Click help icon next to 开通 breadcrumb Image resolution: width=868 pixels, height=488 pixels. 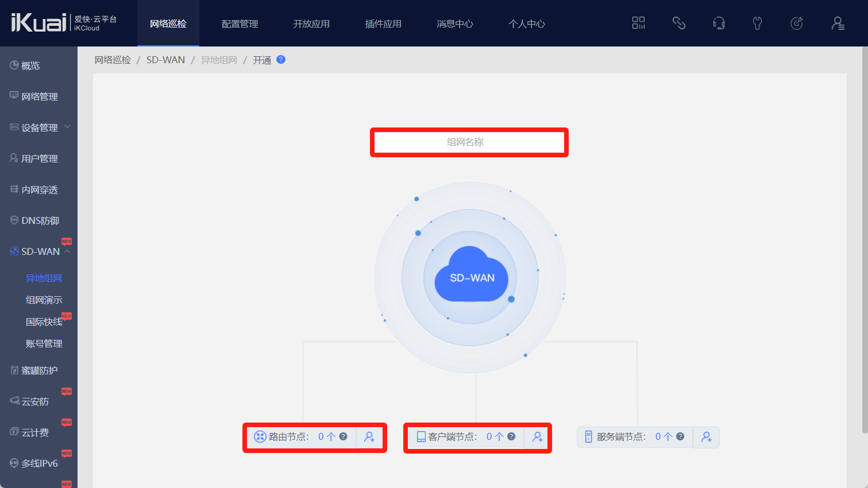[x=281, y=60]
